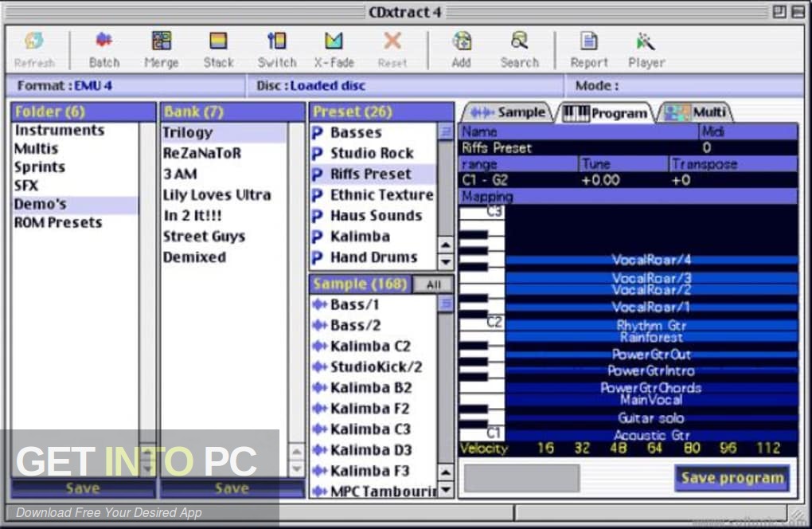The image size is (812, 529).
Task: Select the ROM Presets folder
Action: coord(75,223)
